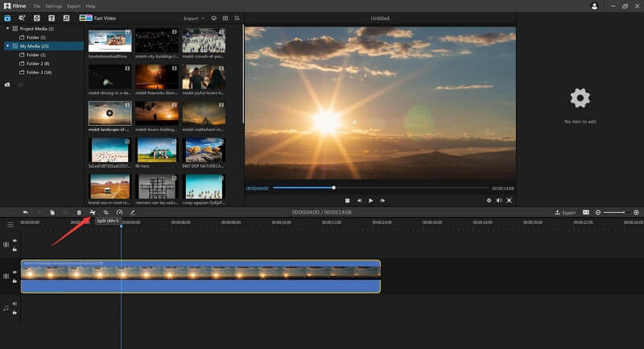Zoom out the timeline with minus
This screenshot has height=349, width=644.
598,213
